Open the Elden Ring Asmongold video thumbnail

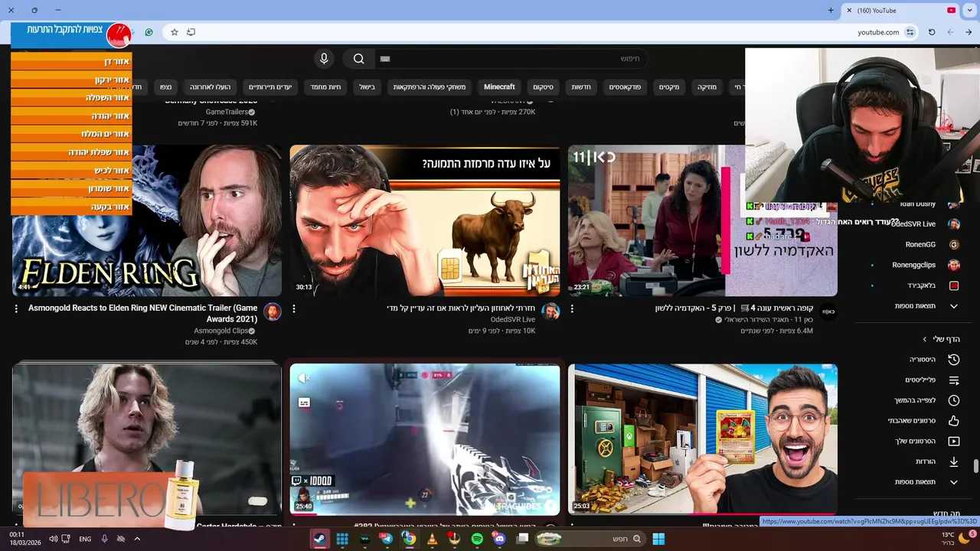(x=147, y=220)
